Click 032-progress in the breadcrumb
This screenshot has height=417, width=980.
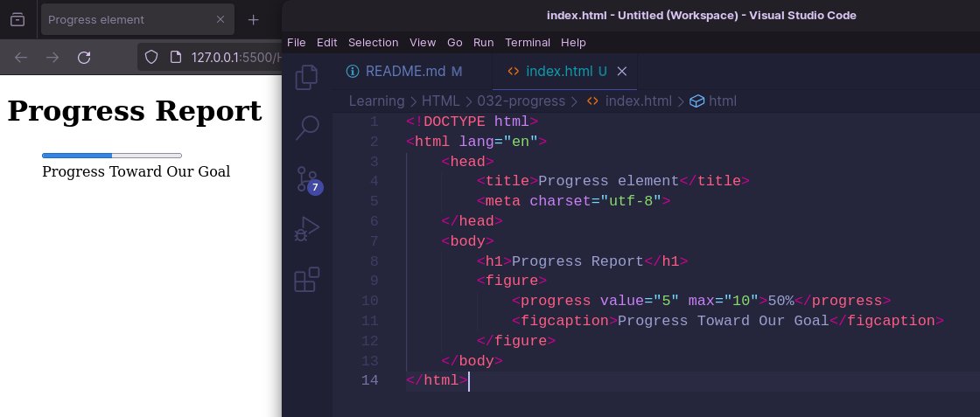tap(521, 101)
